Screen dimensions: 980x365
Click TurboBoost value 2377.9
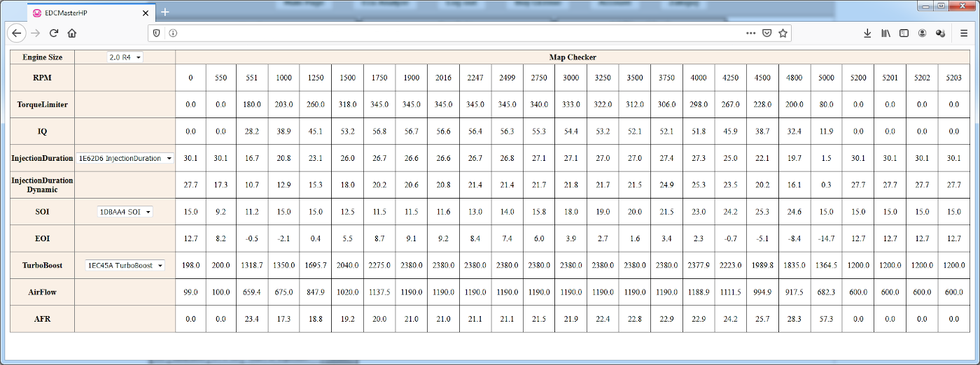699,266
